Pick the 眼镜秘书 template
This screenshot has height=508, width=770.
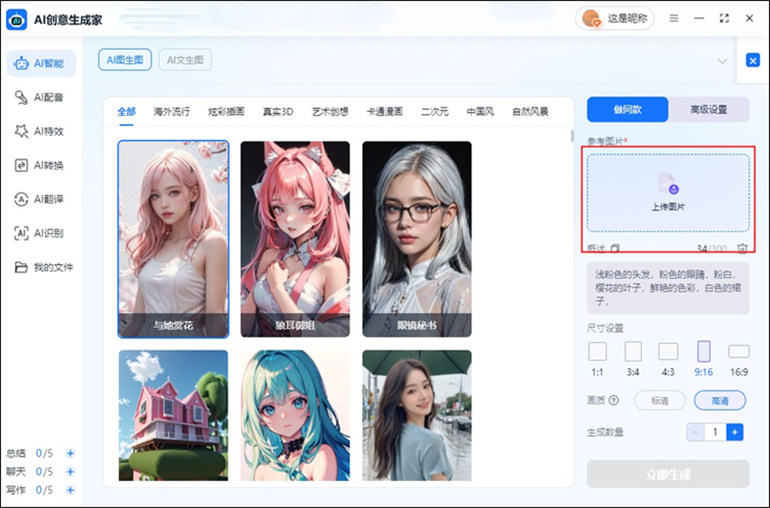click(x=417, y=239)
